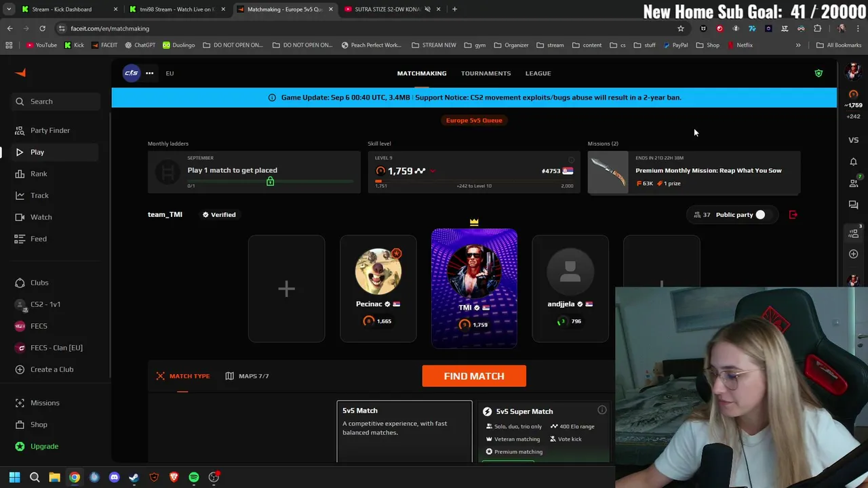Open the friends list icon
The width and height of the screenshot is (868, 488).
point(854,183)
